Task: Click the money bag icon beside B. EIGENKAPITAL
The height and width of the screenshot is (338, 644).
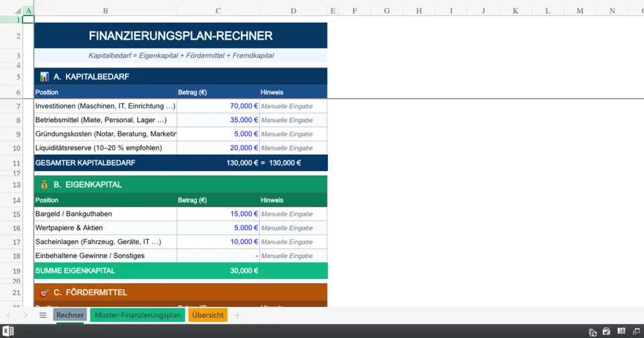Action: click(x=44, y=185)
